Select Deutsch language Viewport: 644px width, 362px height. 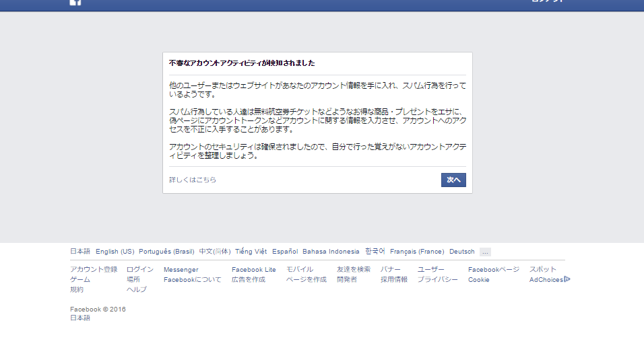tap(462, 252)
